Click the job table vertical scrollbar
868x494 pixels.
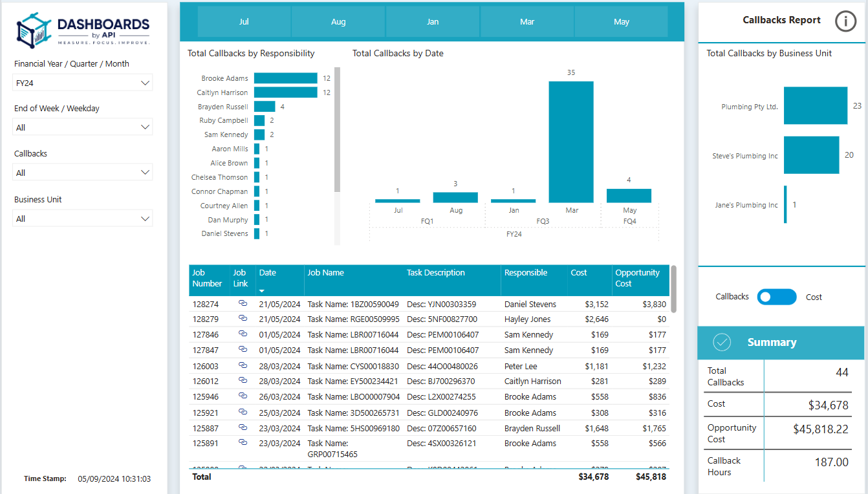click(x=674, y=289)
